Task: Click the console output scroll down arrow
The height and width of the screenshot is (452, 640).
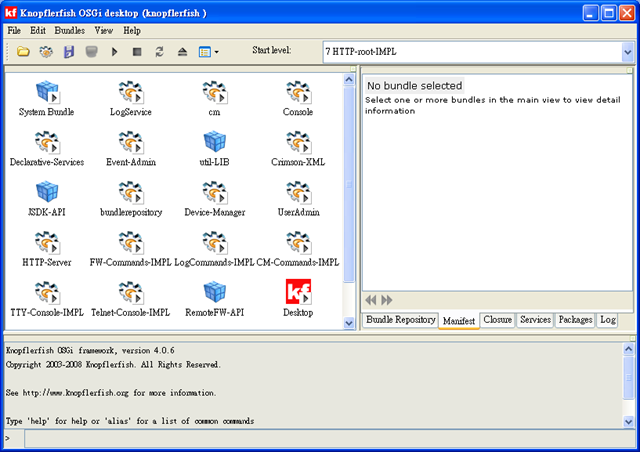Action: click(629, 421)
